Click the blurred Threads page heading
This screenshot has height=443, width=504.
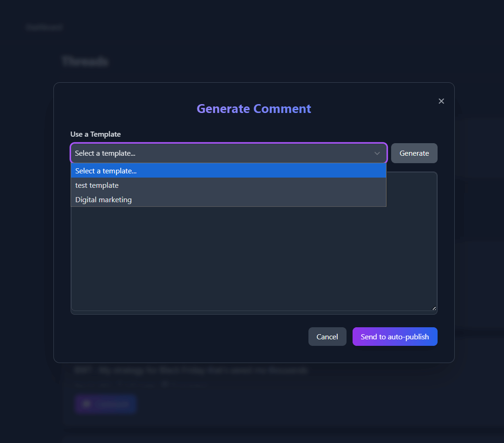point(85,61)
